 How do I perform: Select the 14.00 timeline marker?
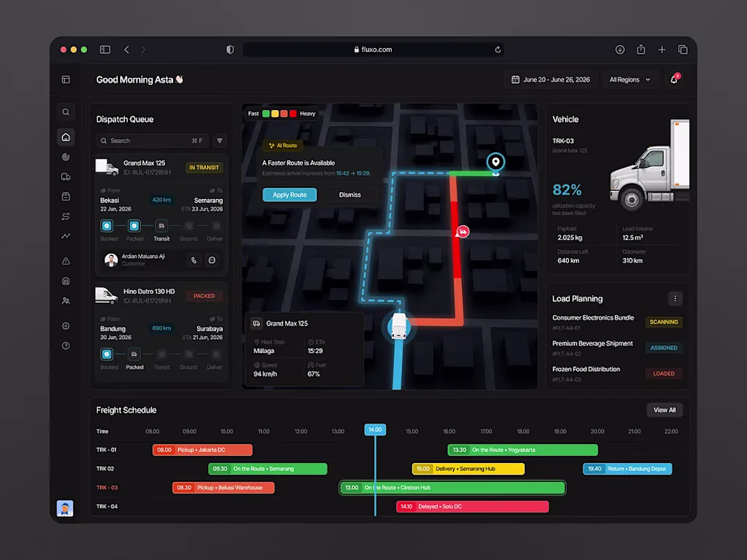[376, 430]
